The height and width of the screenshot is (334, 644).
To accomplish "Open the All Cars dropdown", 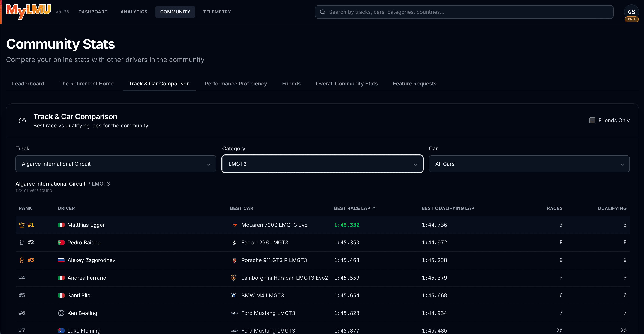I will click(x=529, y=164).
